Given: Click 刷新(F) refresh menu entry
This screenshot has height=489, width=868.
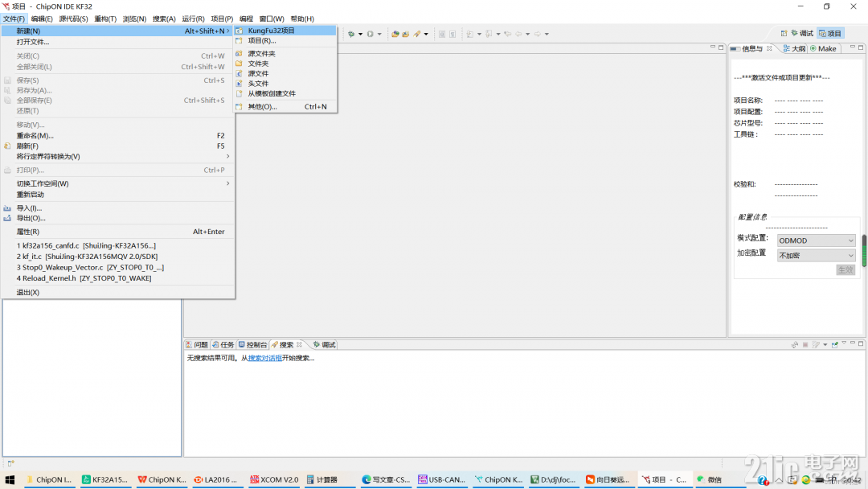Looking at the screenshot, I should (x=118, y=146).
